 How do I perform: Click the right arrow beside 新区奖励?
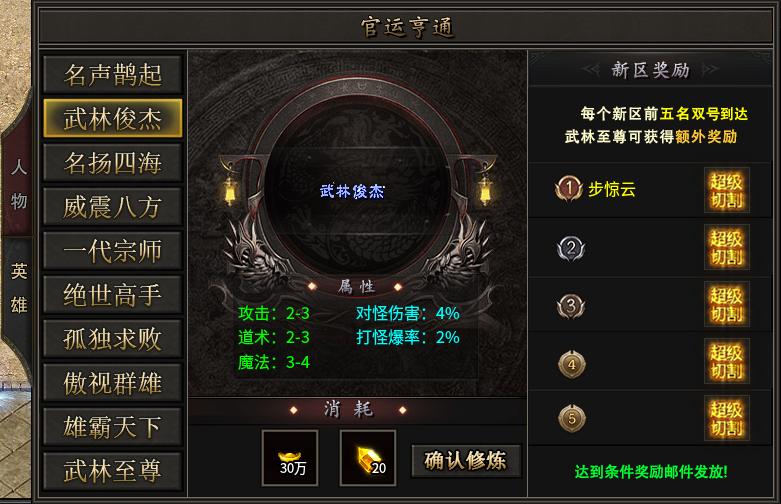pyautogui.click(x=710, y=70)
